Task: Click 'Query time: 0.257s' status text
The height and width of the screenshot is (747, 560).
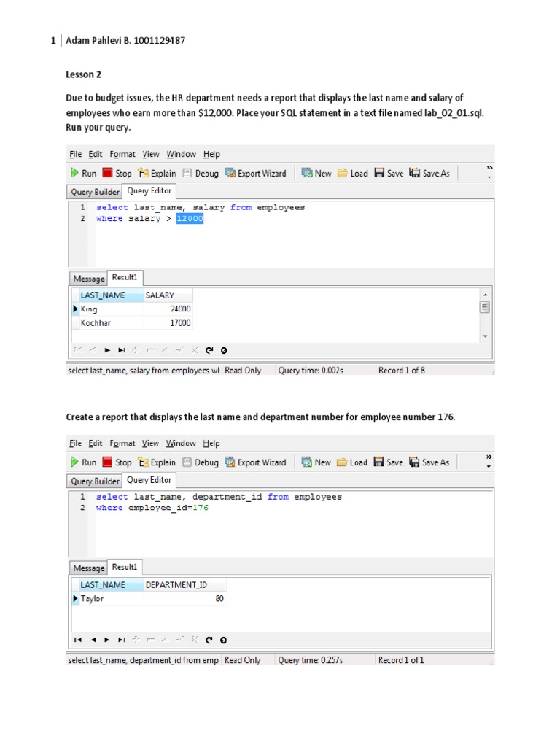Action: (x=311, y=659)
